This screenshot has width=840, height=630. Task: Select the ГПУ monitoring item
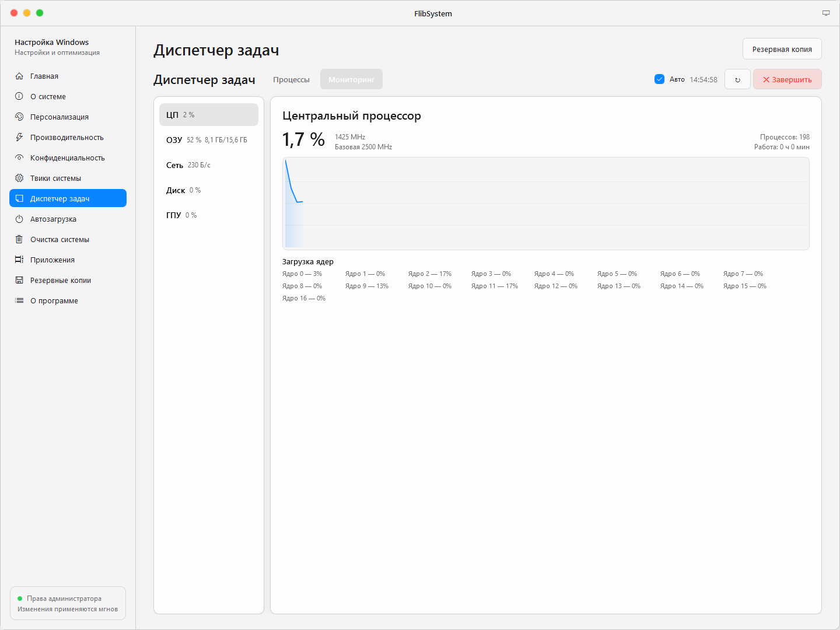coord(209,215)
